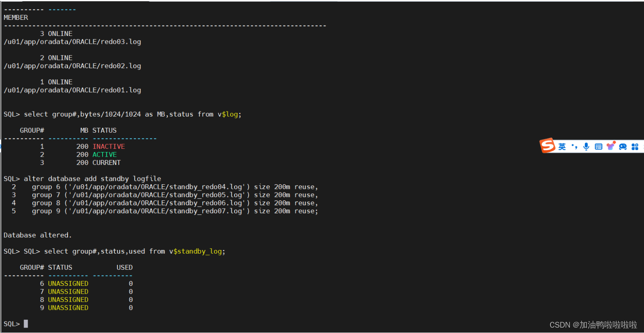Click the terminal cursor at the last SQL> prompt
This screenshot has height=333, width=644.
click(26, 324)
